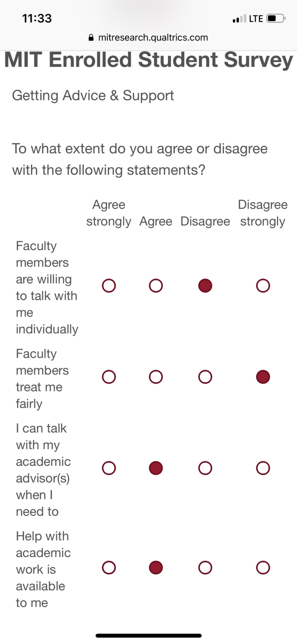Tap the cellular signal bars indicator
The image size is (297, 644).
pyautogui.click(x=239, y=18)
